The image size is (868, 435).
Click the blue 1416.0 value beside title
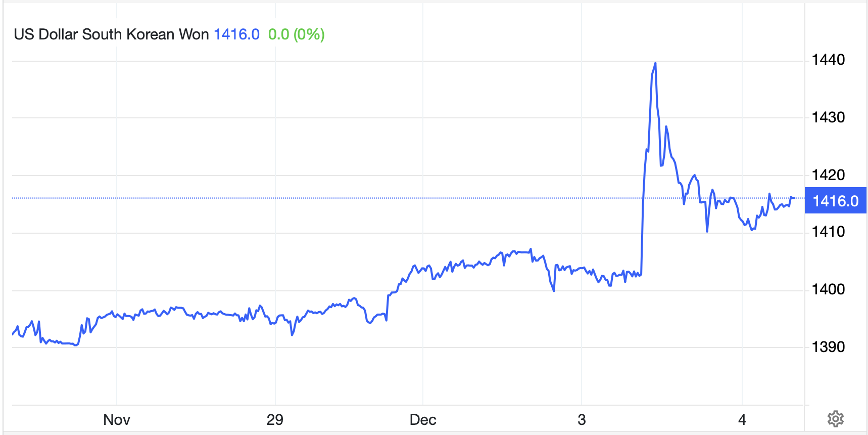click(x=236, y=34)
